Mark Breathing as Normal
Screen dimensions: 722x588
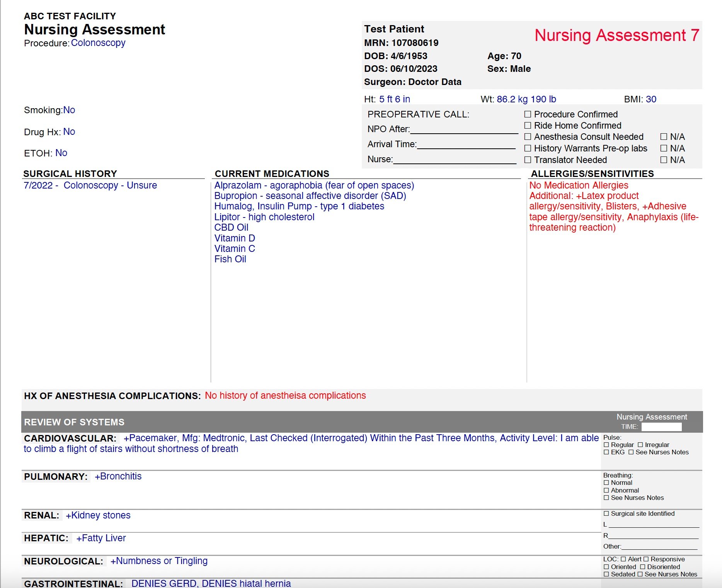pyautogui.click(x=606, y=483)
